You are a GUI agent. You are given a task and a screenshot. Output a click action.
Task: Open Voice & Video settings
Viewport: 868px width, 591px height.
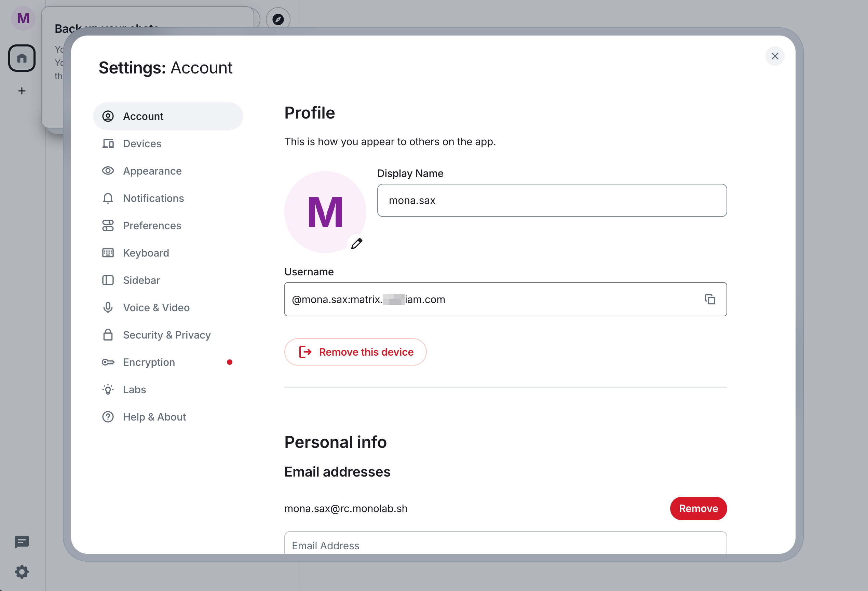pyautogui.click(x=168, y=308)
